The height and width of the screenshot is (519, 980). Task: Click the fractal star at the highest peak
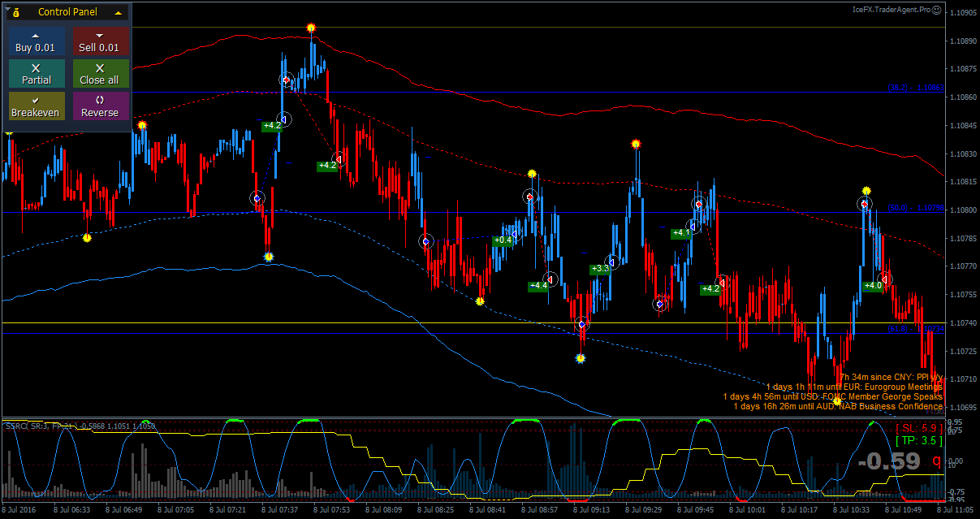(x=311, y=28)
